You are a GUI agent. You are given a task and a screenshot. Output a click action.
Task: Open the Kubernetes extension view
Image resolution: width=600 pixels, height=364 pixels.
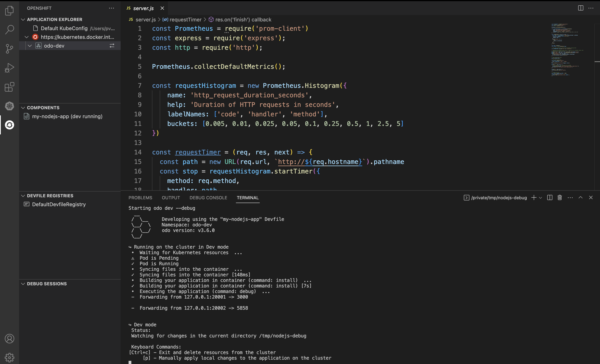coord(9,106)
